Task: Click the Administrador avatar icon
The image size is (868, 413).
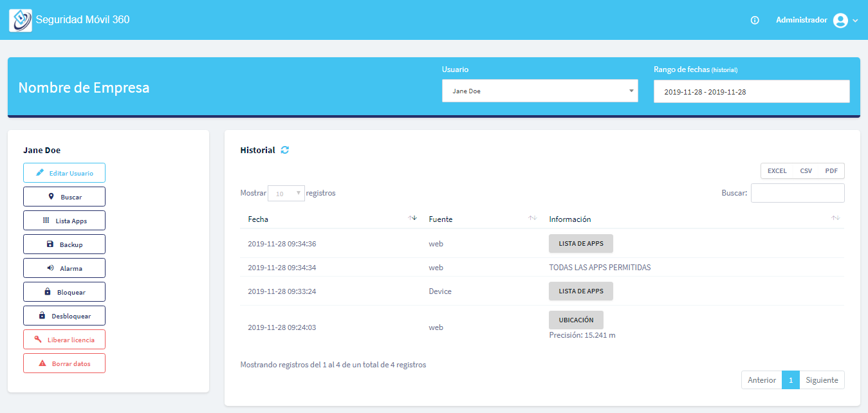Action: 840,21
